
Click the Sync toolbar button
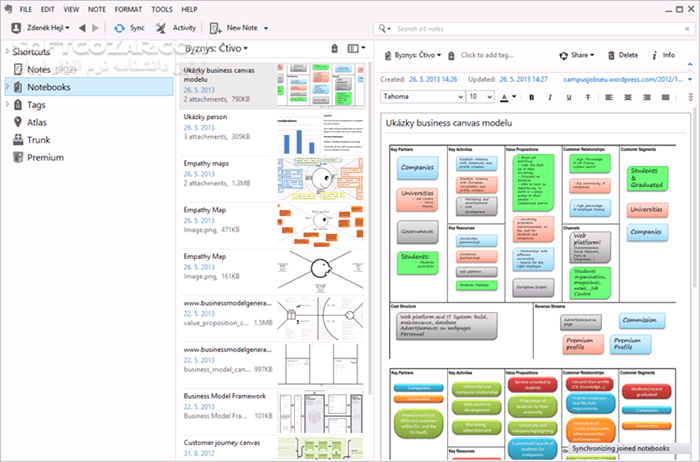point(130,29)
